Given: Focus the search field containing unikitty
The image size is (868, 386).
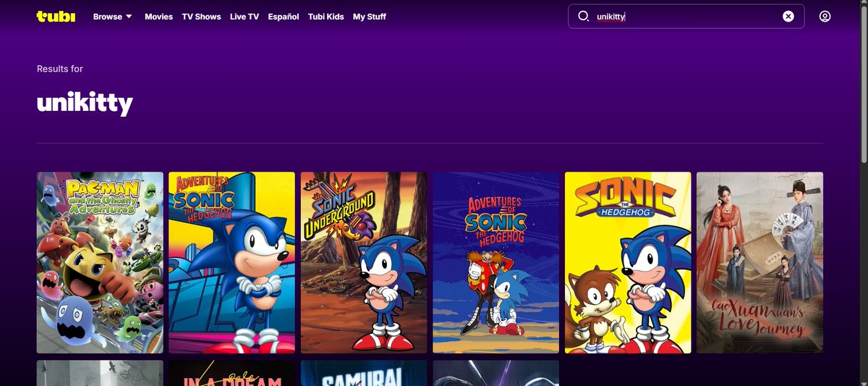Looking at the screenshot, I should [x=686, y=17].
